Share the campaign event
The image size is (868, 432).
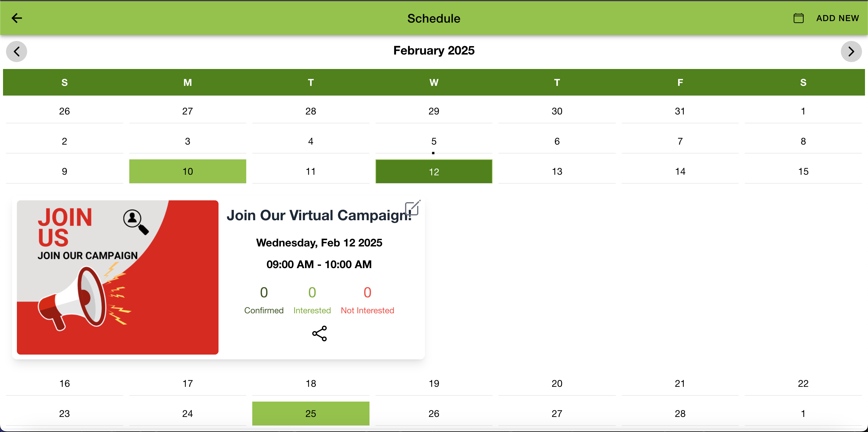[x=319, y=334]
